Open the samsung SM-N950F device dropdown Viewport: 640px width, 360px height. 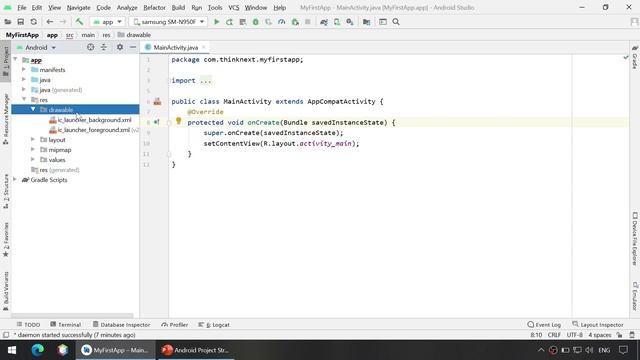point(169,22)
